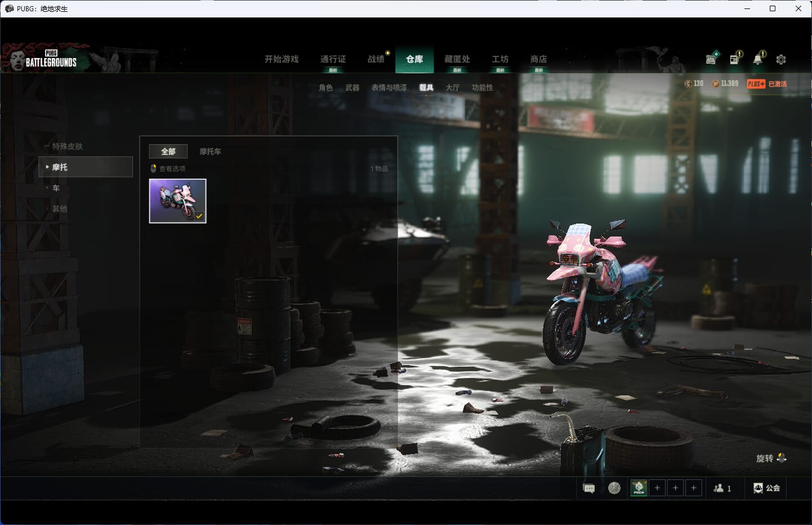Click the mouse icon beside 查看选项

point(153,168)
